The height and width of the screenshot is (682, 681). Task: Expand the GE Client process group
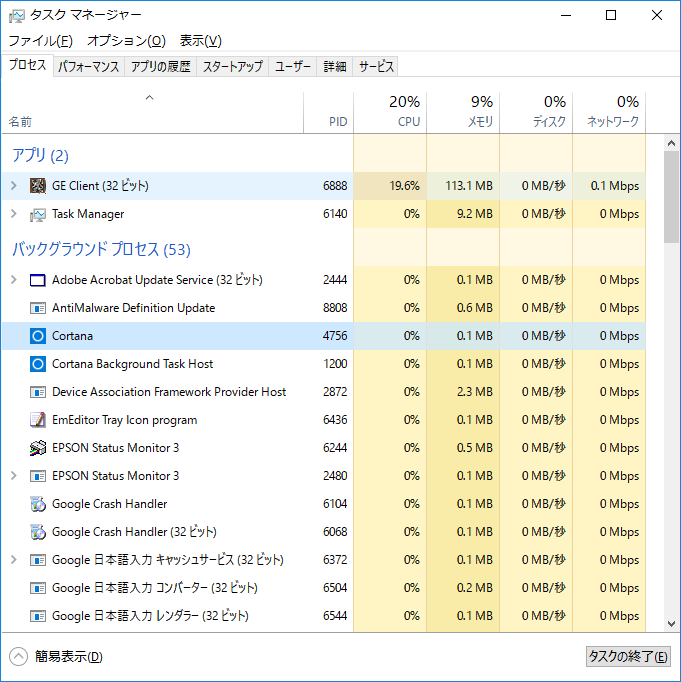[14, 186]
